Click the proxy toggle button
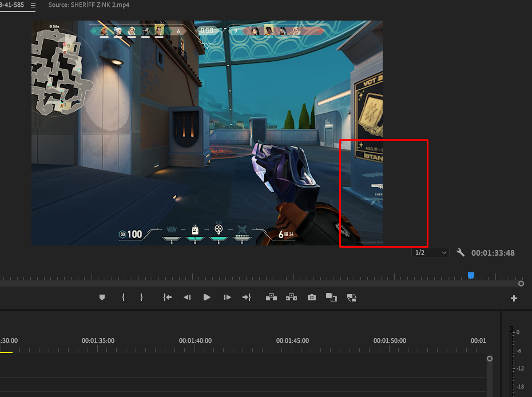The image size is (532, 397). tap(352, 298)
